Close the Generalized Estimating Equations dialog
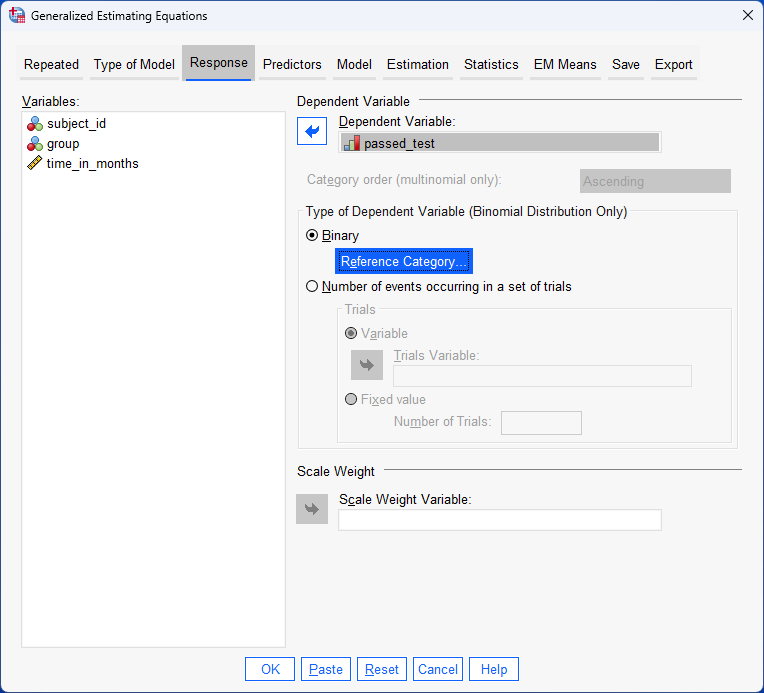This screenshot has width=764, height=693. tap(748, 15)
